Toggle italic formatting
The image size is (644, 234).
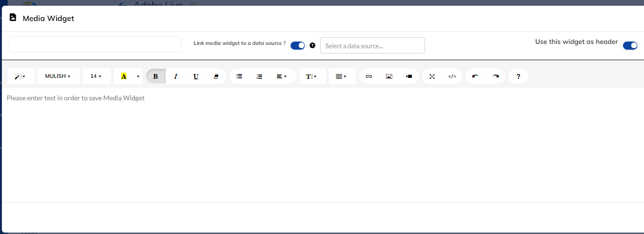click(176, 76)
